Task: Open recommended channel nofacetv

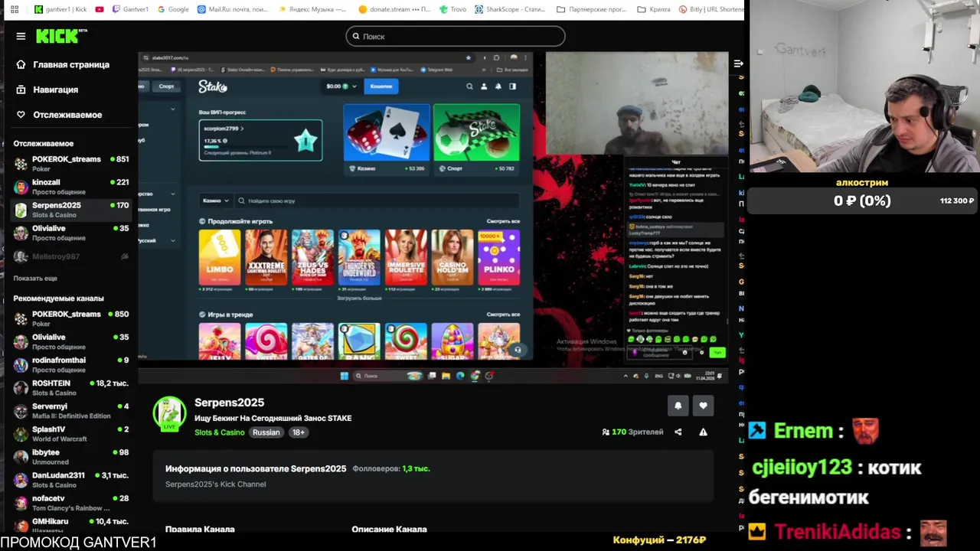Action: point(70,502)
